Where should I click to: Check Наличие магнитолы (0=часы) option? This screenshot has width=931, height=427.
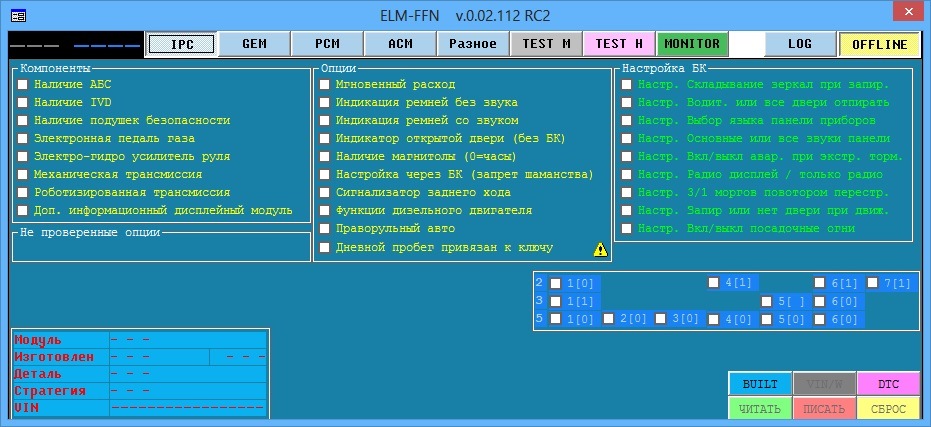(x=324, y=156)
